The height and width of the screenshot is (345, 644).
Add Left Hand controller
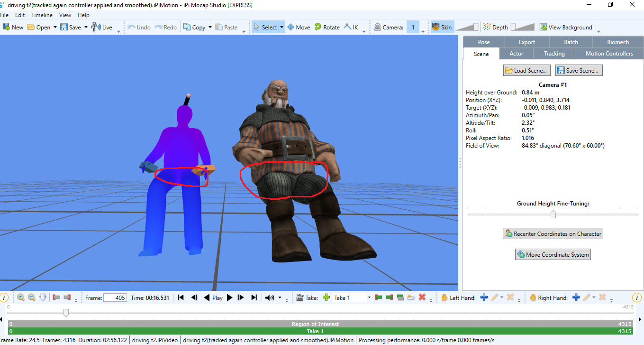click(x=484, y=298)
